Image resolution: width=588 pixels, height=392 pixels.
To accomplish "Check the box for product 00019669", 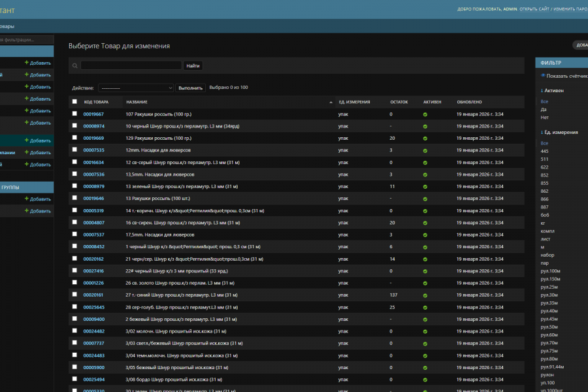I will click(x=74, y=138).
